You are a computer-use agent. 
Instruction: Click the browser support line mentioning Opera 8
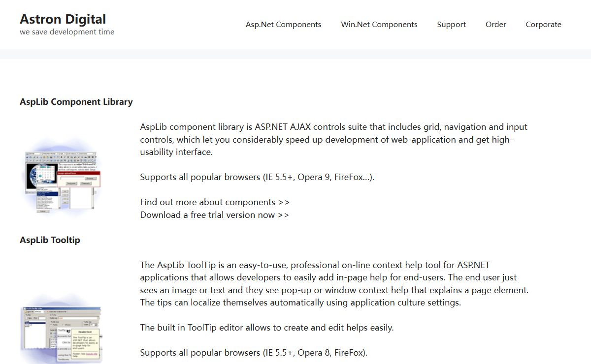[254, 353]
